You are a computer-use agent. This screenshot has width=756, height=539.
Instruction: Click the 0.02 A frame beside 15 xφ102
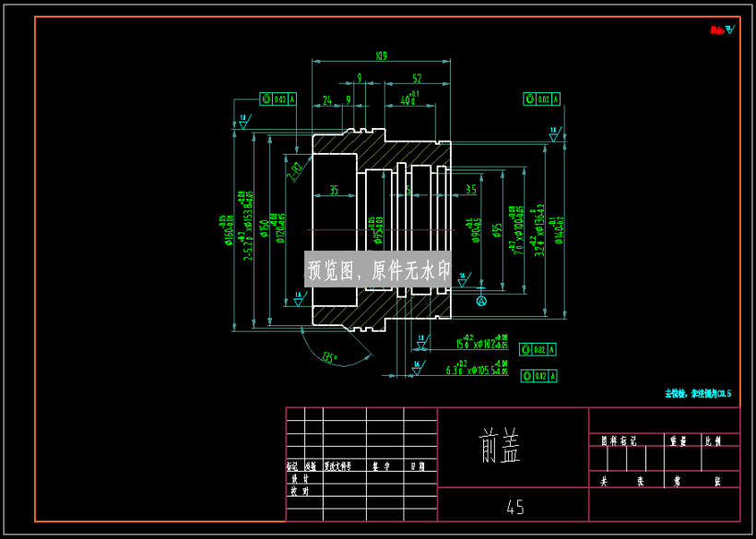click(537, 349)
